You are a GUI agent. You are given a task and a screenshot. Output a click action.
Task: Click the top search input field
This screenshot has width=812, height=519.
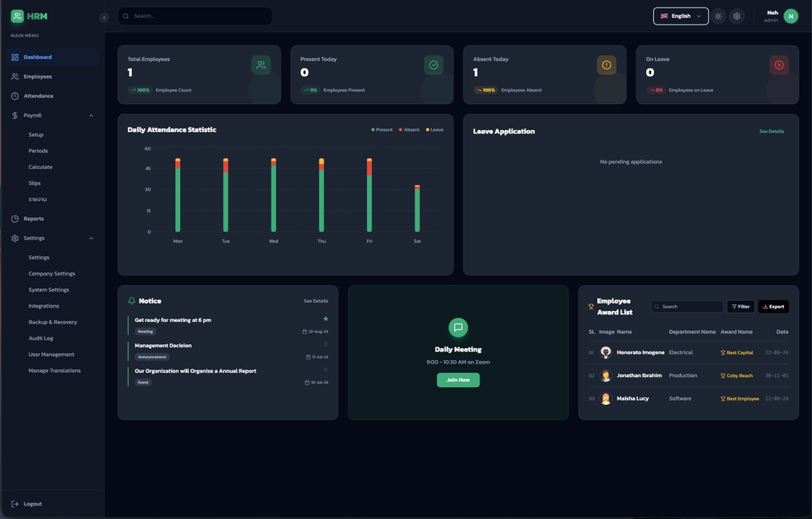(199, 16)
